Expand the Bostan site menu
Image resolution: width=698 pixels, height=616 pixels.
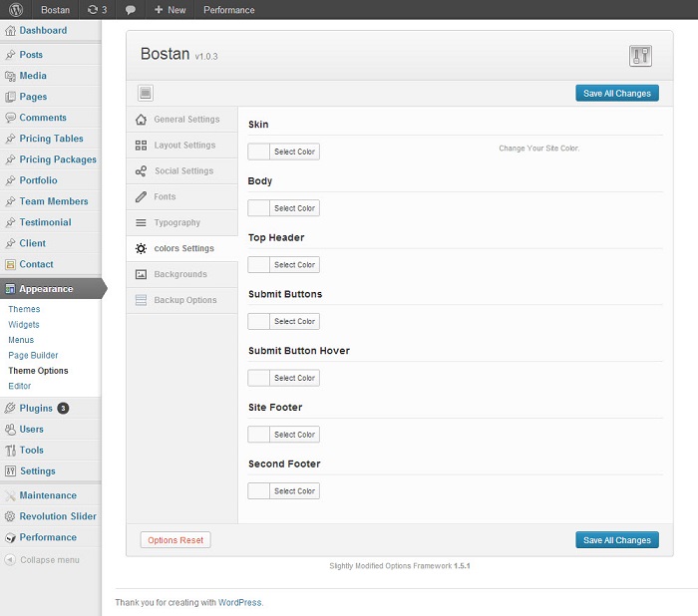pyautogui.click(x=55, y=10)
